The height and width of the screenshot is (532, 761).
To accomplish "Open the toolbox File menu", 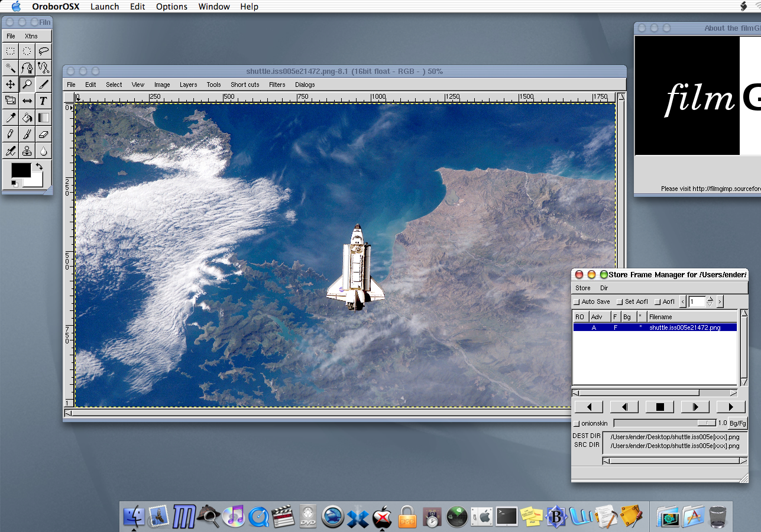I will point(11,36).
